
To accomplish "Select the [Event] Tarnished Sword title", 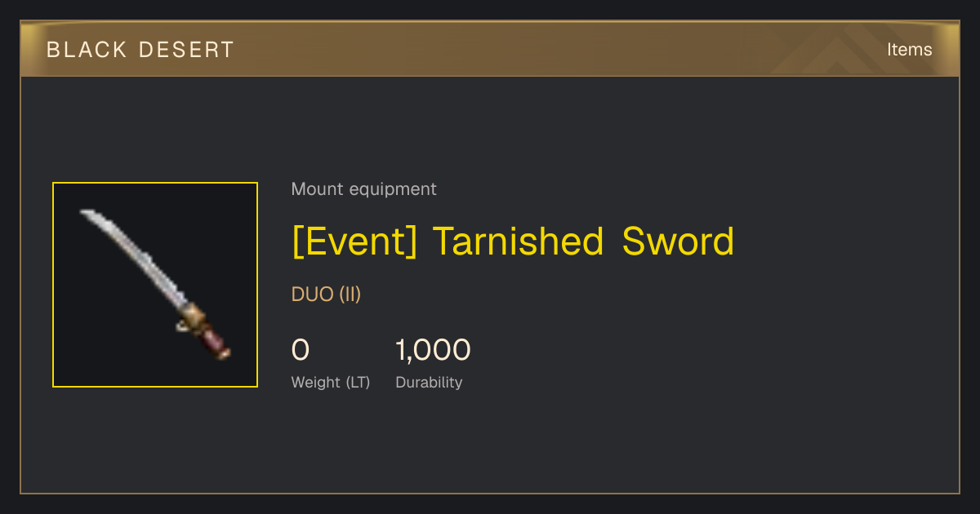I will tap(513, 242).
